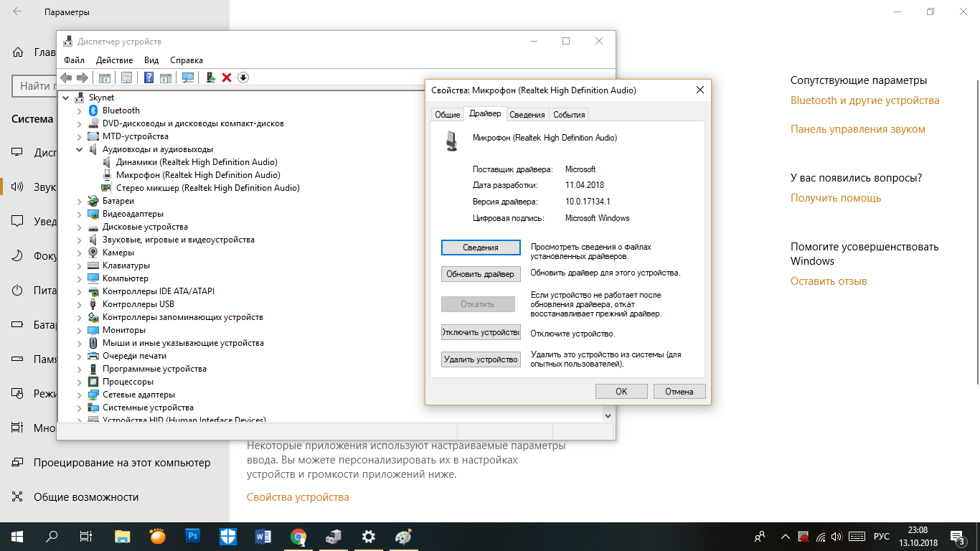980x551 pixels.
Task: Expand the Контроллеры USB node
Action: [79, 304]
